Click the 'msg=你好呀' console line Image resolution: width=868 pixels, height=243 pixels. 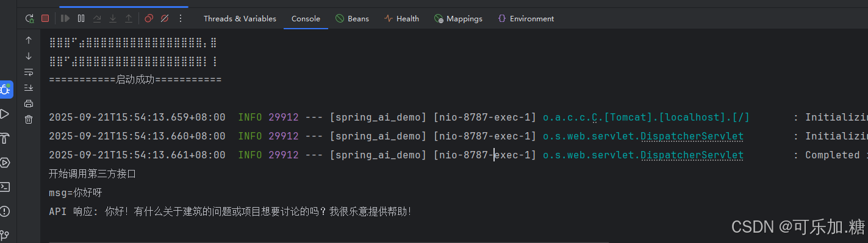pyautogui.click(x=76, y=193)
